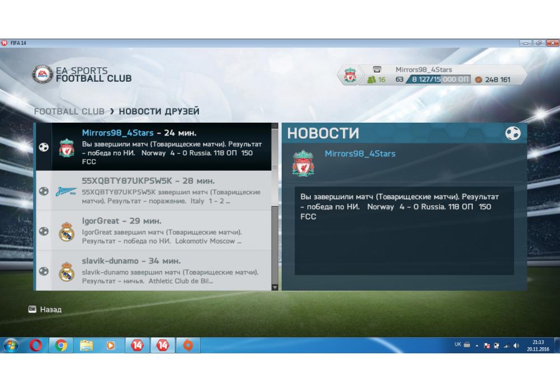Switch to the second FIFA 14 taskbar icon
Image resolution: width=560 pixels, height=392 pixels.
click(162, 345)
